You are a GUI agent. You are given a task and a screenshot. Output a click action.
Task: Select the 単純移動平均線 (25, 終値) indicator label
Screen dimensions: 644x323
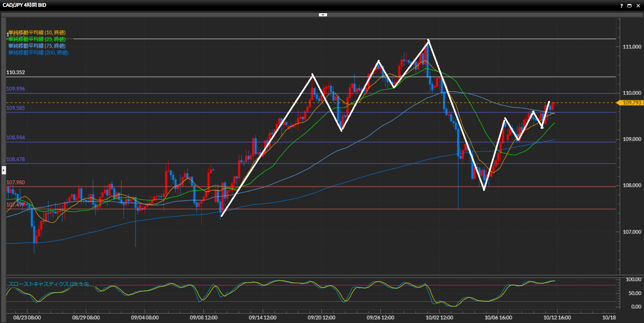pyautogui.click(x=37, y=39)
